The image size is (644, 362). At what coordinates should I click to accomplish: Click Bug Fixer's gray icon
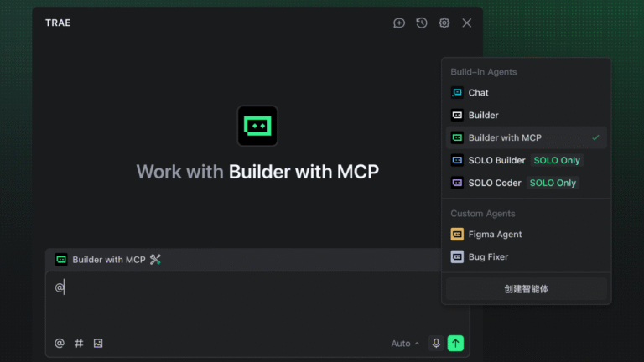click(x=457, y=257)
